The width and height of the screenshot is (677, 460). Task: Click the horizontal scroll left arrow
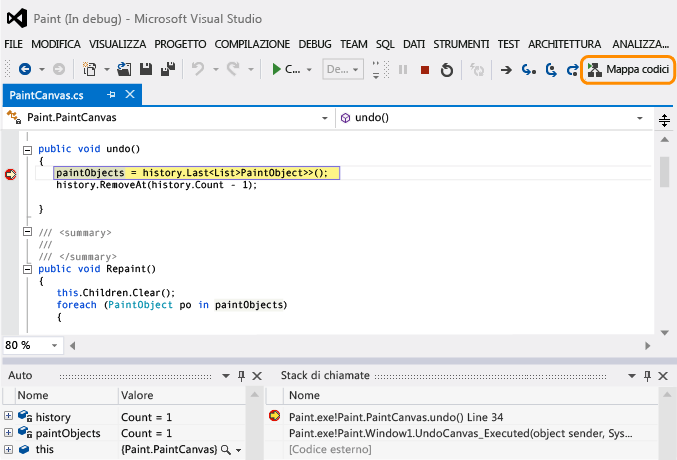click(73, 346)
